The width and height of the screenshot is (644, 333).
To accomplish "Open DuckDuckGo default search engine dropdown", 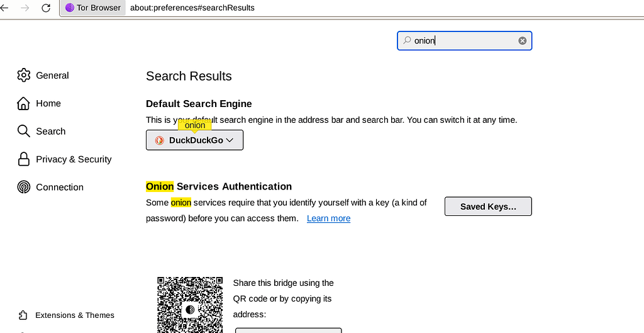I will (195, 140).
